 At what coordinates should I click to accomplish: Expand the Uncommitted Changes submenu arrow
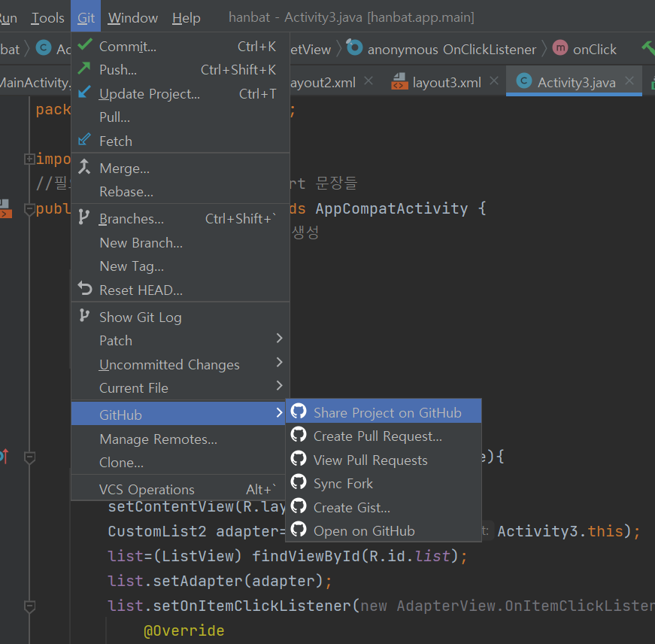pyautogui.click(x=280, y=362)
